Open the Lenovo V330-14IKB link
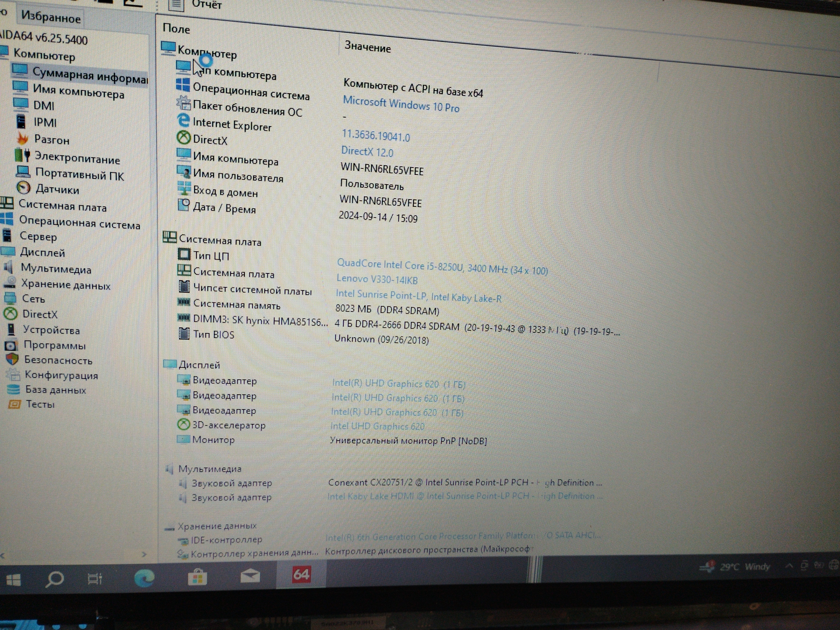 (377, 279)
